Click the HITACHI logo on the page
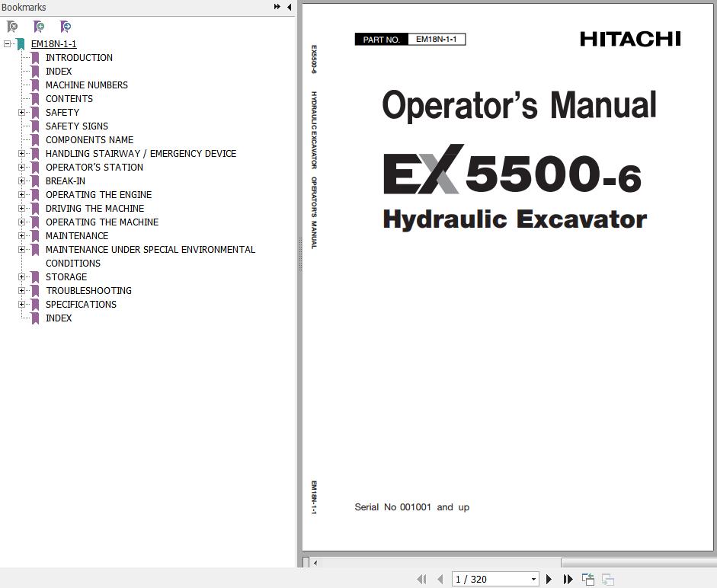Screen dimensions: 717x588 (x=631, y=39)
